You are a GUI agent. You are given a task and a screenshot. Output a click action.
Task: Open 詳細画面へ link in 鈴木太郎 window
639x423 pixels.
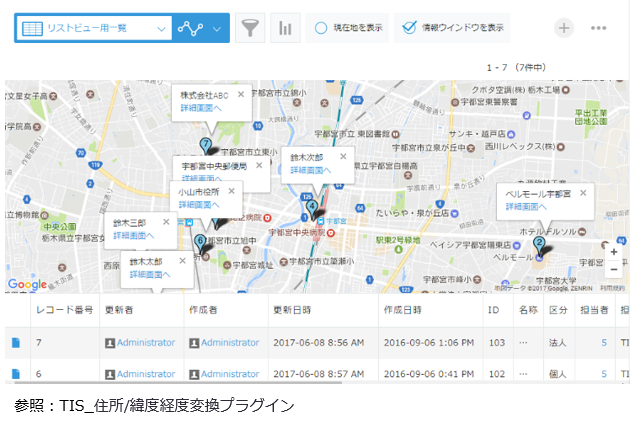point(150,274)
